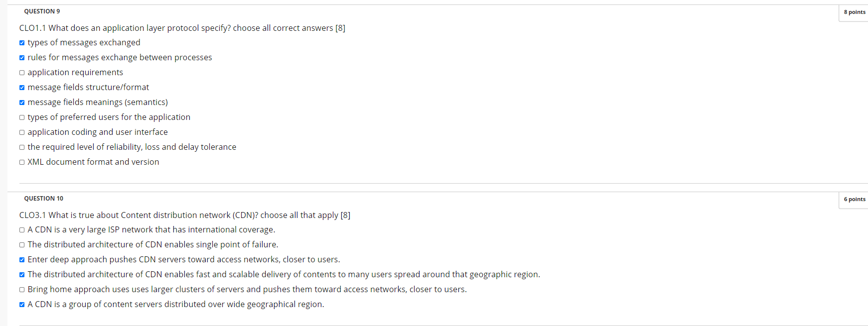Image resolution: width=868 pixels, height=326 pixels.
Task: Check "A CDN is a very large ISP network" option
Action: (x=22, y=230)
